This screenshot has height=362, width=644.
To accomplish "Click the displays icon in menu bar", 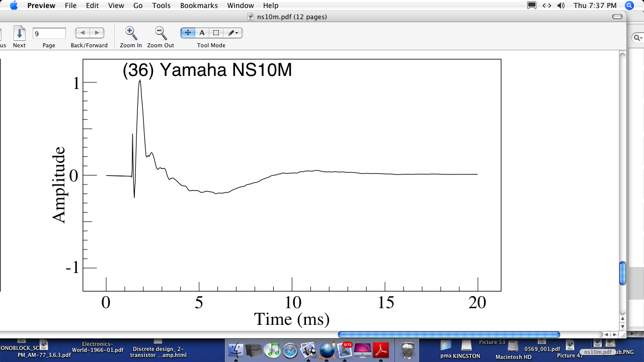I will coord(532,6).
